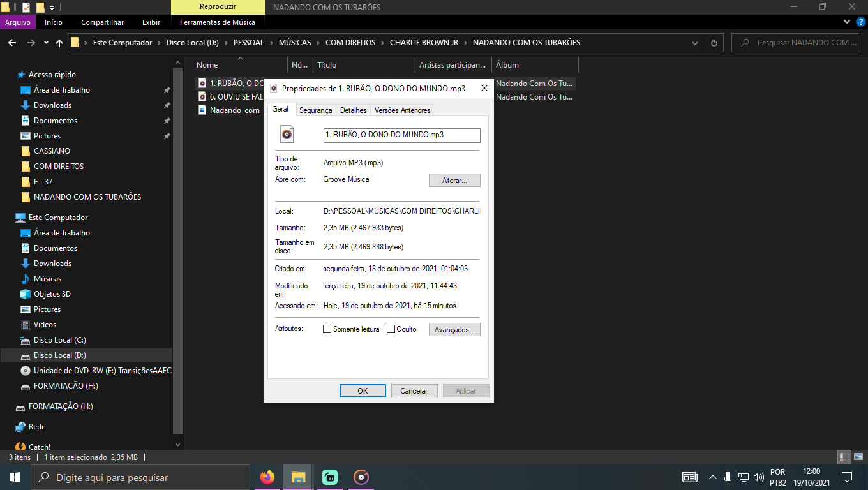Open Acesso rápido star icon in sidebar
The width and height of the screenshot is (868, 490).
(21, 75)
